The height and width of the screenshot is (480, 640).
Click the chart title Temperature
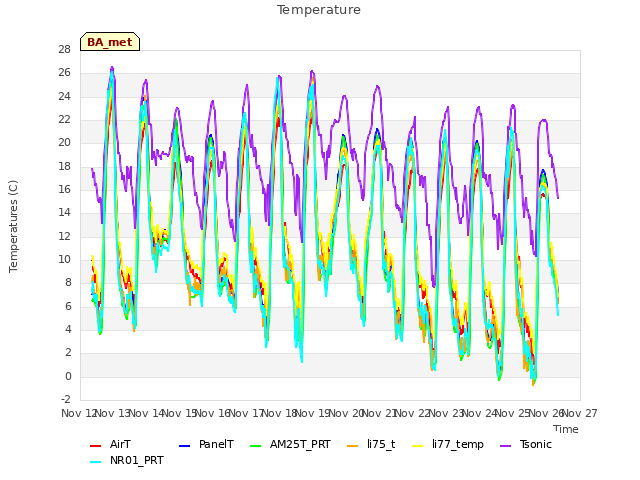point(319,10)
